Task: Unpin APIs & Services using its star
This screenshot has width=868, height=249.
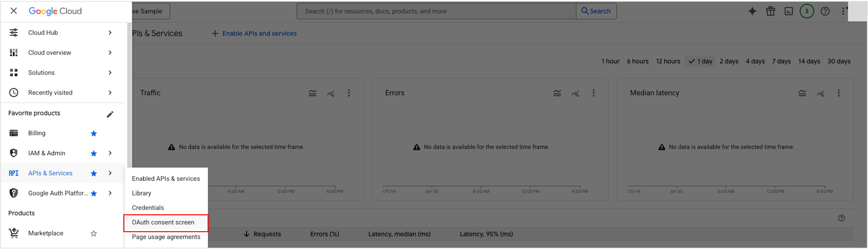Action: (x=94, y=174)
